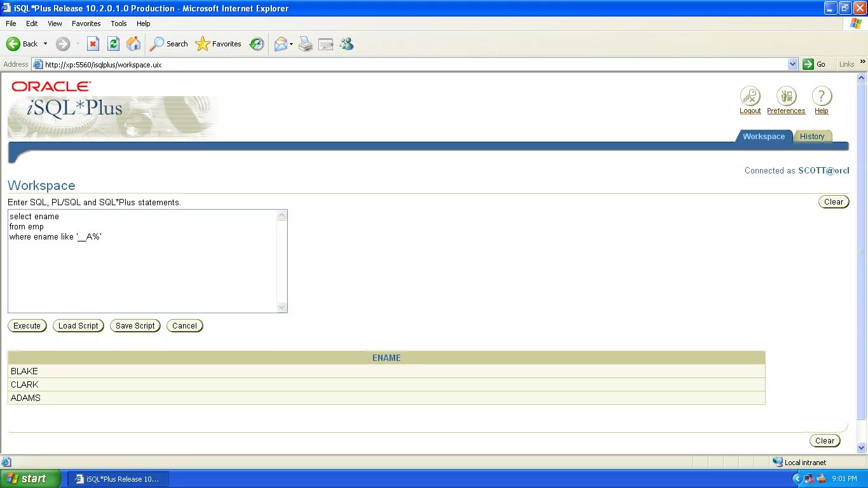Click the SCOTT@orcl connection text

[824, 170]
